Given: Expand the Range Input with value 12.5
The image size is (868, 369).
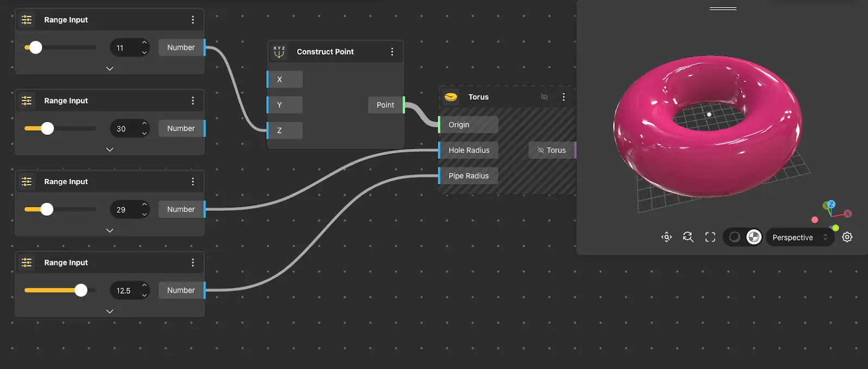Looking at the screenshot, I should 110,312.
